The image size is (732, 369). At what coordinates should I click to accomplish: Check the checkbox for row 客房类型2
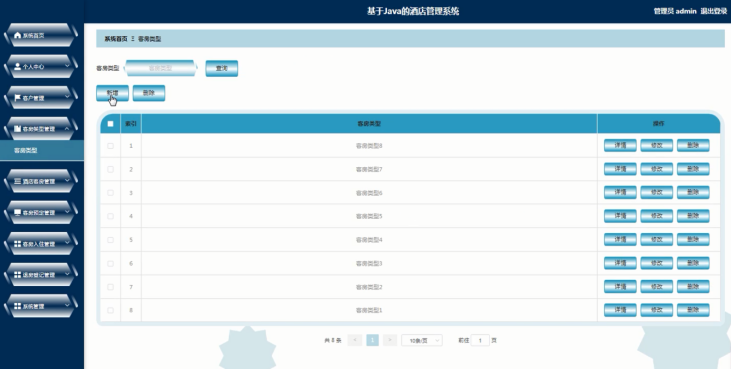[x=111, y=287]
